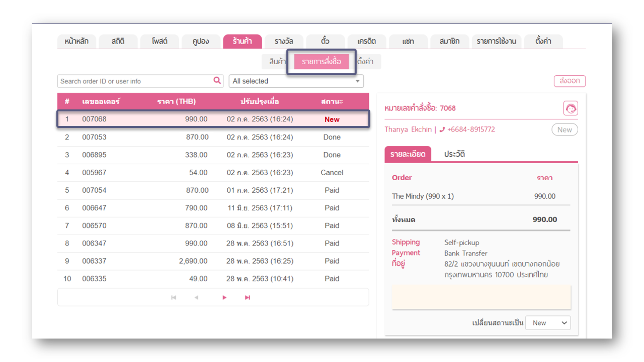Switch to the ประวัติ history tab
Screen dimensions: 644x362
454,154
